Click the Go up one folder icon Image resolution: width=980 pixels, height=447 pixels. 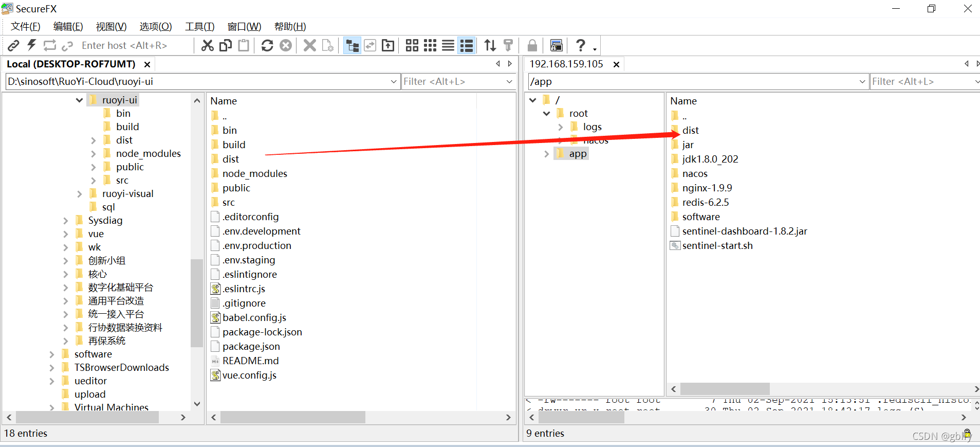(389, 45)
